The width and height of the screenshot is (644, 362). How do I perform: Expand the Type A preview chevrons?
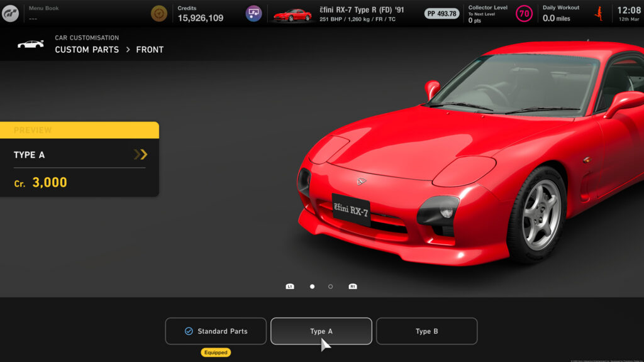point(141,155)
